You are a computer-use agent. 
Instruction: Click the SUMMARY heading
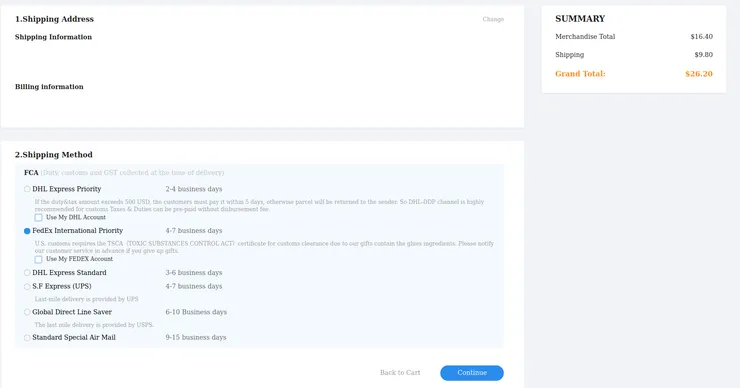580,19
